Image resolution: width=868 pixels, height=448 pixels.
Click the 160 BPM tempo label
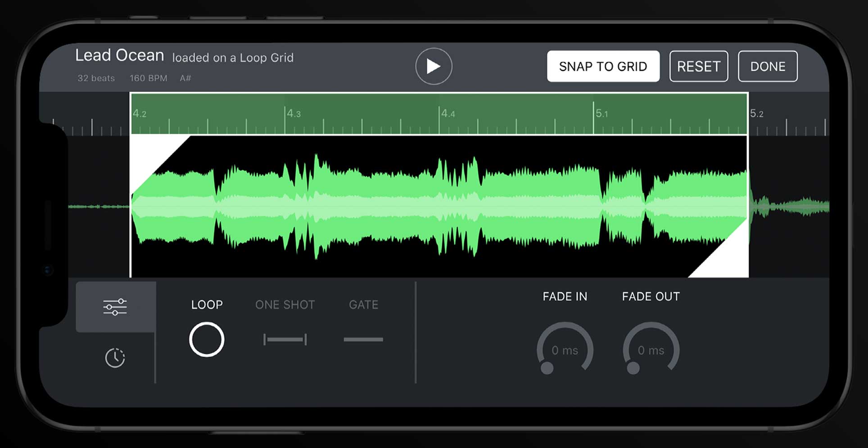coord(149,78)
